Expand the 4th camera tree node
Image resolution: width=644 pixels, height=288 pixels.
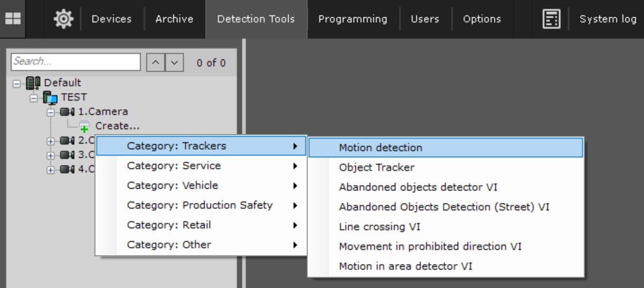50,169
